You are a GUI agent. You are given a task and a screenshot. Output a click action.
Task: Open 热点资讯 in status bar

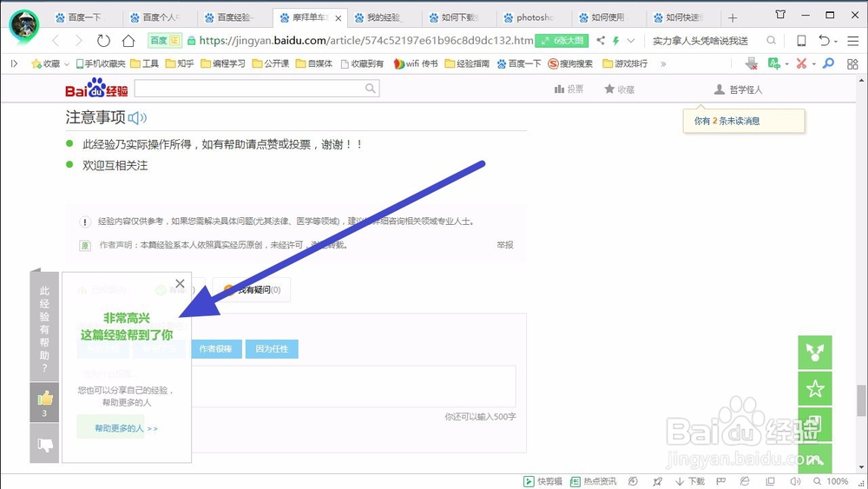pyautogui.click(x=594, y=481)
